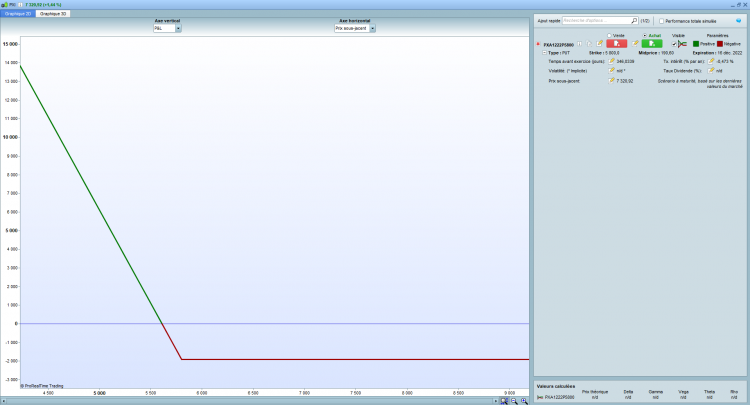Click the zoom in magnifier icon below chart
Viewport: 750px width, 405px height.
pos(524,400)
